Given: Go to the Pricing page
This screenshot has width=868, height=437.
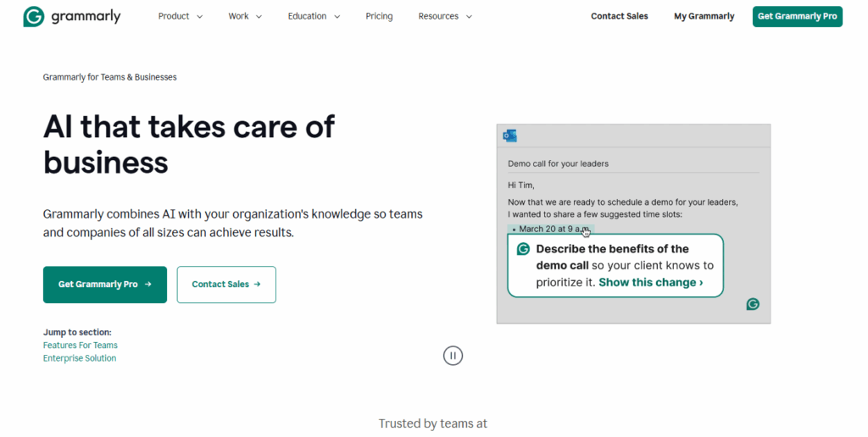Looking at the screenshot, I should [379, 16].
